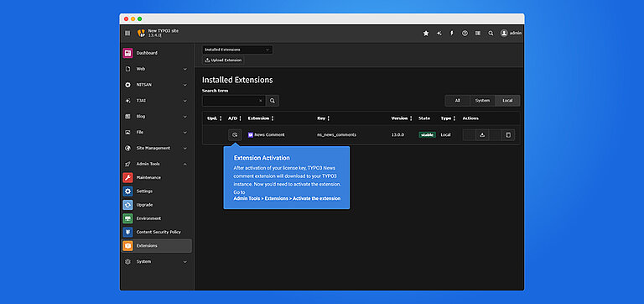Click the Upload Extension button
This screenshot has height=304, width=644.
point(223,60)
